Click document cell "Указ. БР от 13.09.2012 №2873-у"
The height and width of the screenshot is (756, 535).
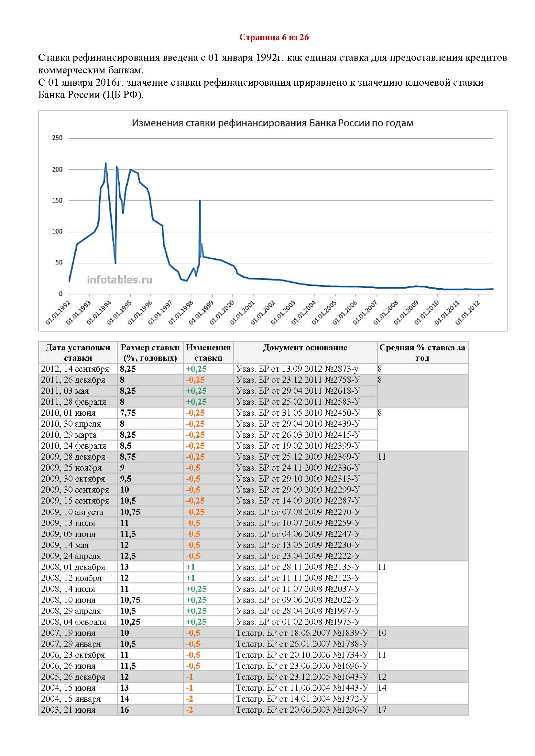pyautogui.click(x=297, y=369)
